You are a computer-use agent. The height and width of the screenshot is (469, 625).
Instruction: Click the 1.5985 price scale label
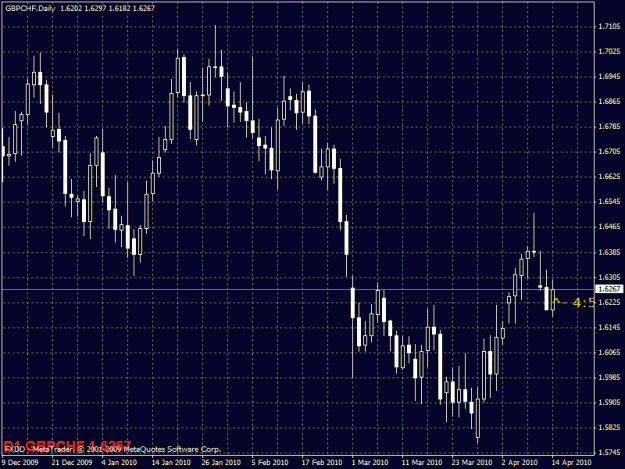click(x=609, y=377)
